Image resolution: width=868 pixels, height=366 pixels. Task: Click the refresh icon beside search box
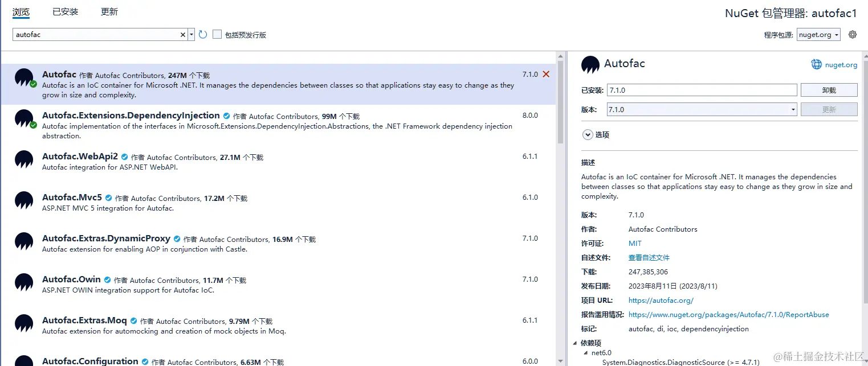point(203,35)
